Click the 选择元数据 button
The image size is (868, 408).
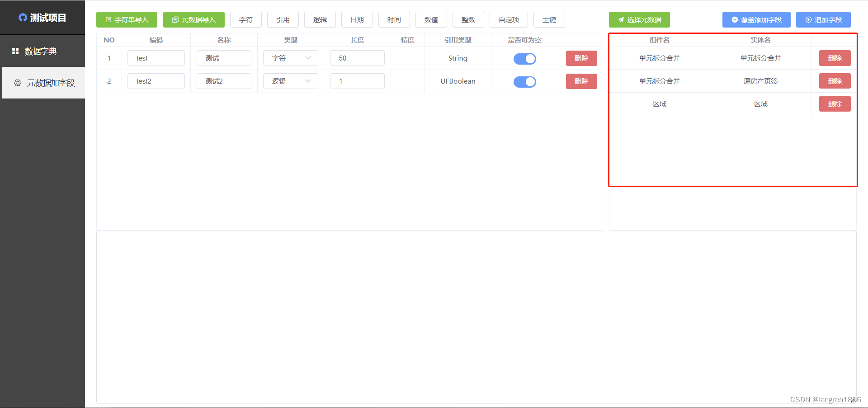pos(639,20)
